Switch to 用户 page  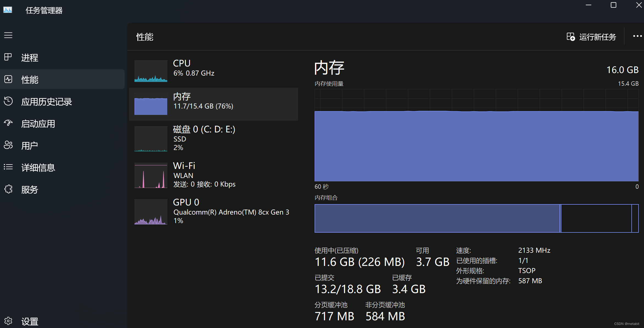click(x=62, y=145)
